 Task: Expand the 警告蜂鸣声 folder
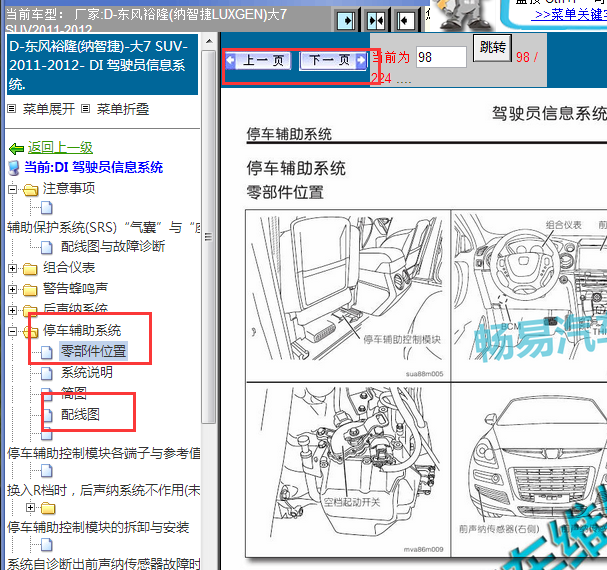[12, 289]
